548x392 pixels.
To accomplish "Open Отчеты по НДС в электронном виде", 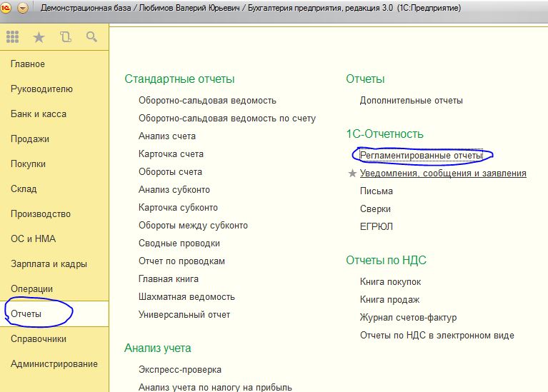I will tap(437, 336).
